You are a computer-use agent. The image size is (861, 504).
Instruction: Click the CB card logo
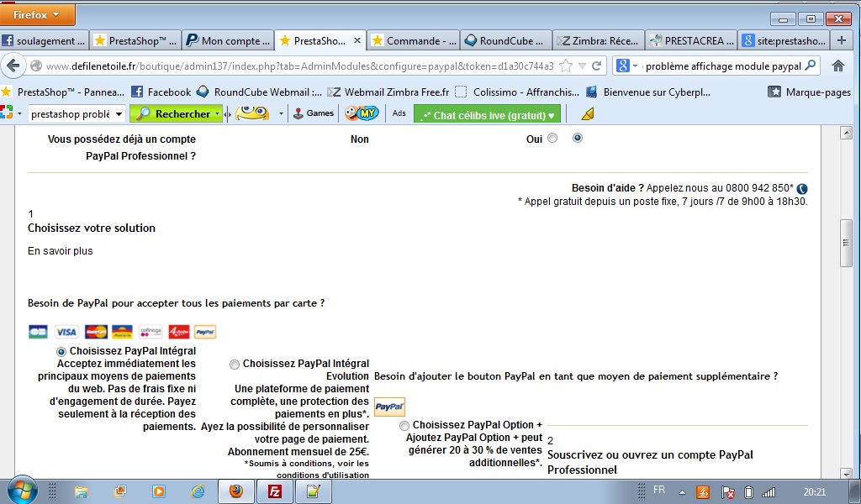(x=38, y=332)
